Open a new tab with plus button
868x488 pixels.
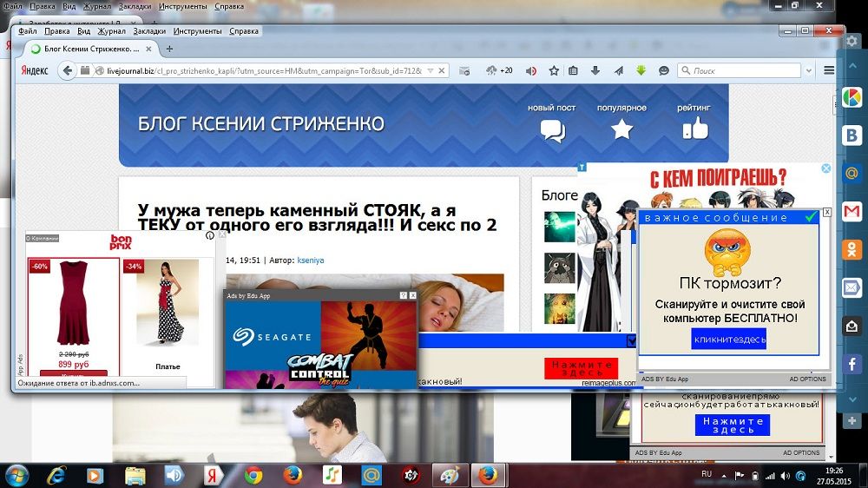click(x=169, y=49)
